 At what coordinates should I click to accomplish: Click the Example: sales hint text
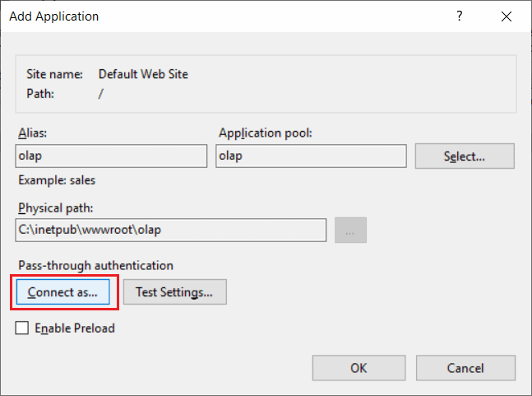coord(56,179)
